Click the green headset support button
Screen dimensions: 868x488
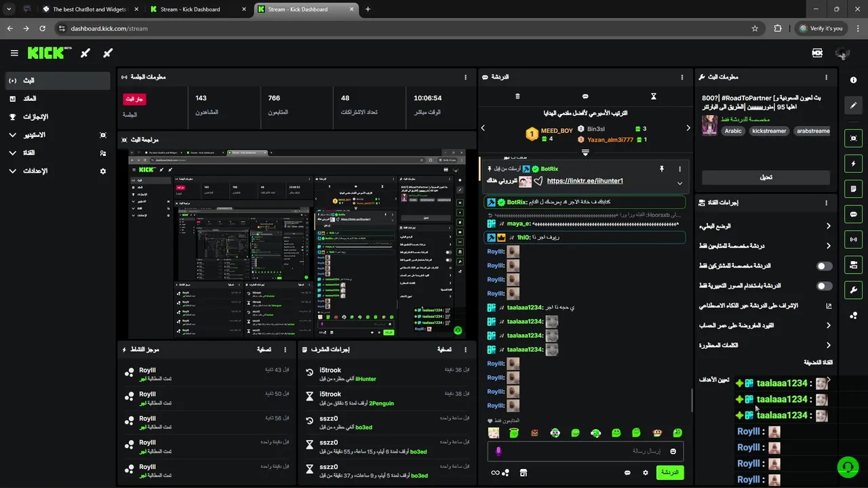point(847,467)
